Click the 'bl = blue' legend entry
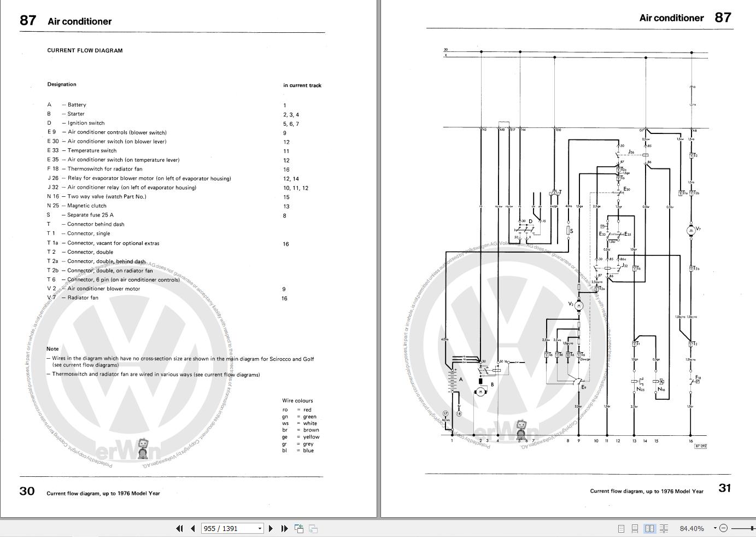This screenshot has height=537, width=756. [298, 451]
